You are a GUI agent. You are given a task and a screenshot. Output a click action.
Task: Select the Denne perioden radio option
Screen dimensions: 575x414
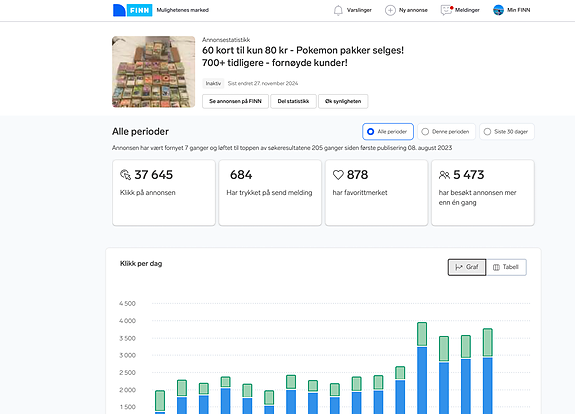446,132
